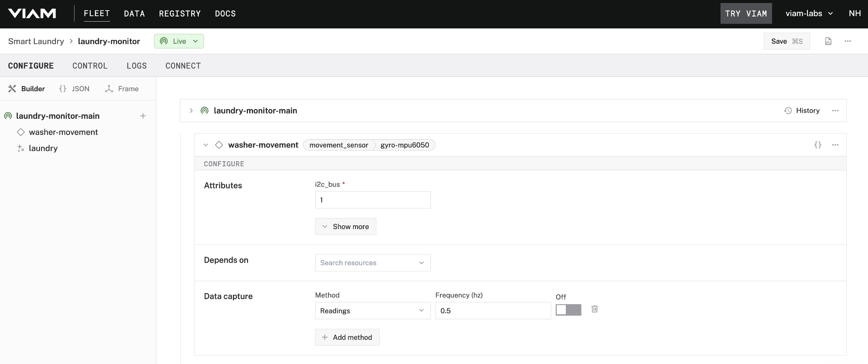
Task: Click the diamond icon beside sidebar washer-movement
Action: pyautogui.click(x=21, y=132)
